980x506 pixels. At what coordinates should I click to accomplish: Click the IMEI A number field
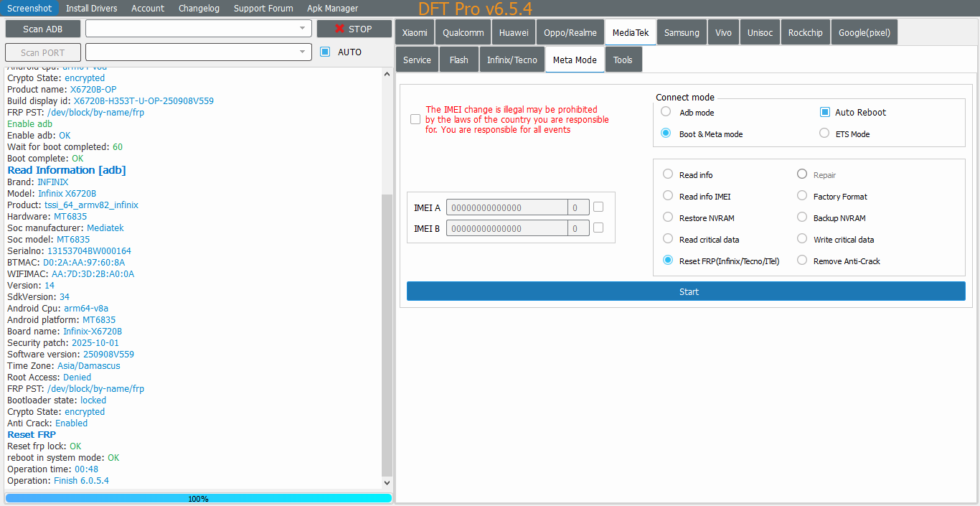(x=507, y=207)
